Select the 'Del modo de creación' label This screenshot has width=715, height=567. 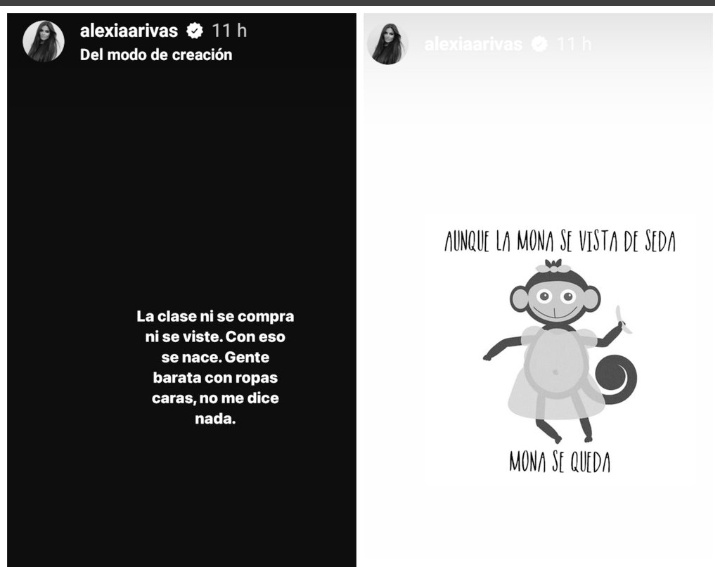(156, 55)
